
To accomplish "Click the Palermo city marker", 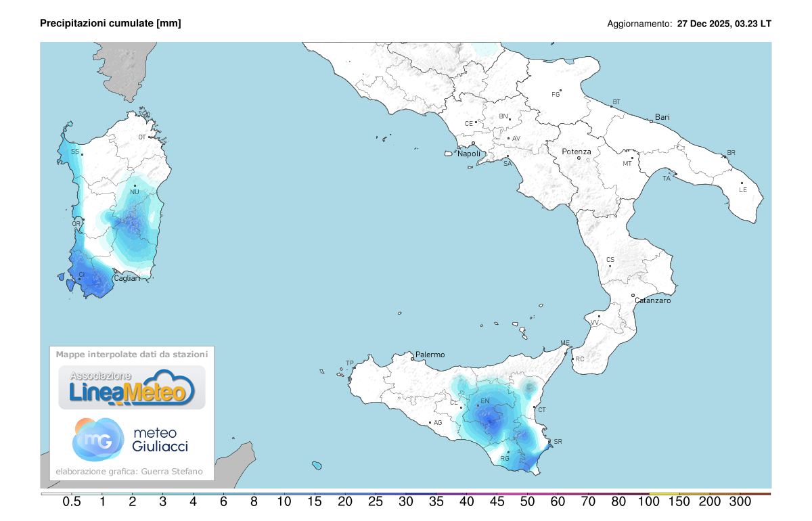I will point(413,359).
